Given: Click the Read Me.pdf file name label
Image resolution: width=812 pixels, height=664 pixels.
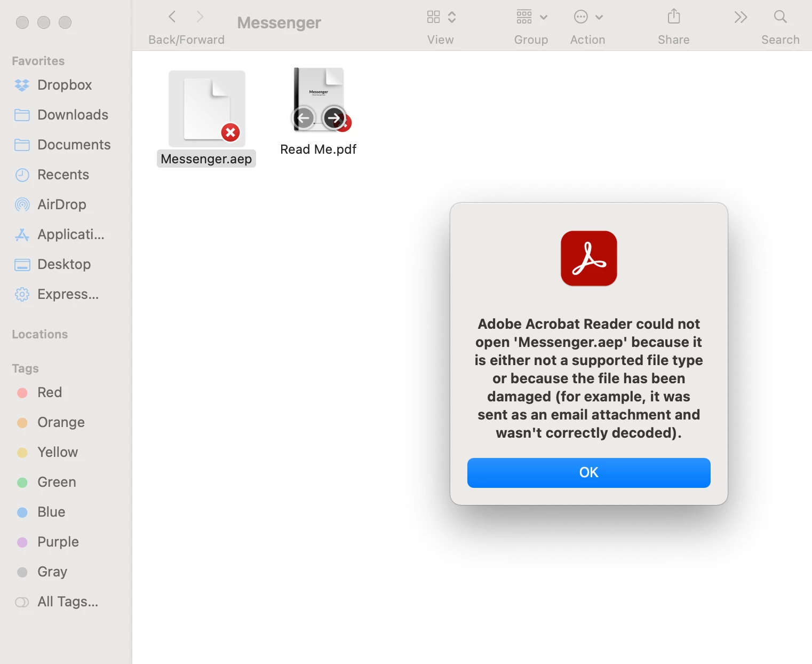Looking at the screenshot, I should click(319, 149).
